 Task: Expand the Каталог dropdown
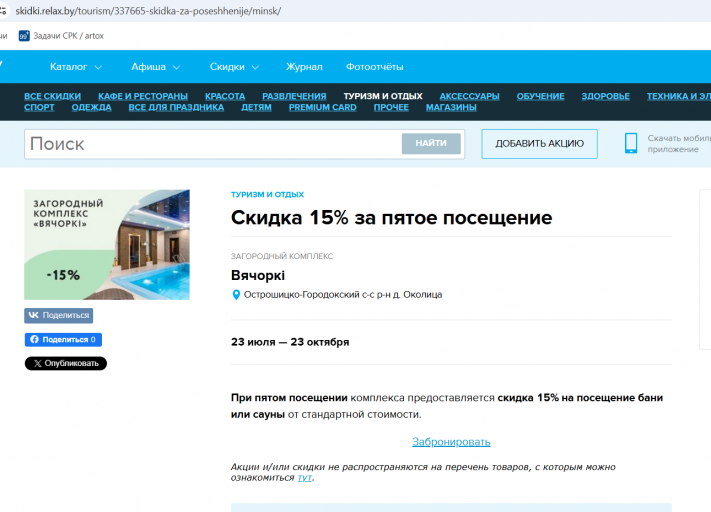(x=76, y=67)
